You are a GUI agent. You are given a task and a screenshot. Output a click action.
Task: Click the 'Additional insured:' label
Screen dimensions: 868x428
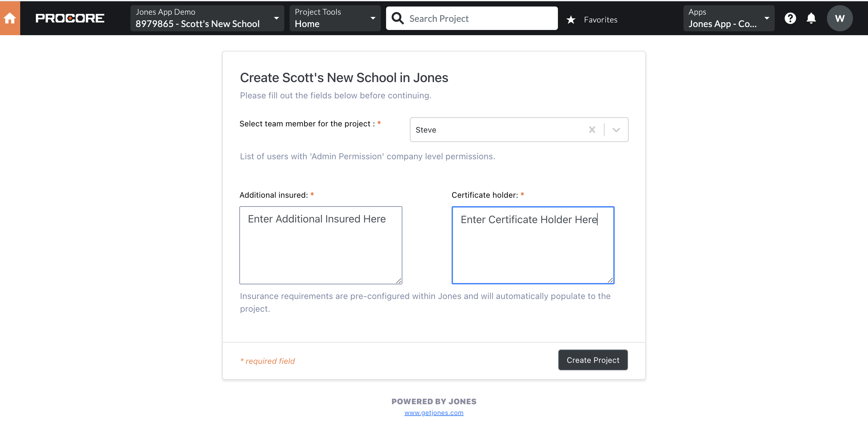coord(274,195)
